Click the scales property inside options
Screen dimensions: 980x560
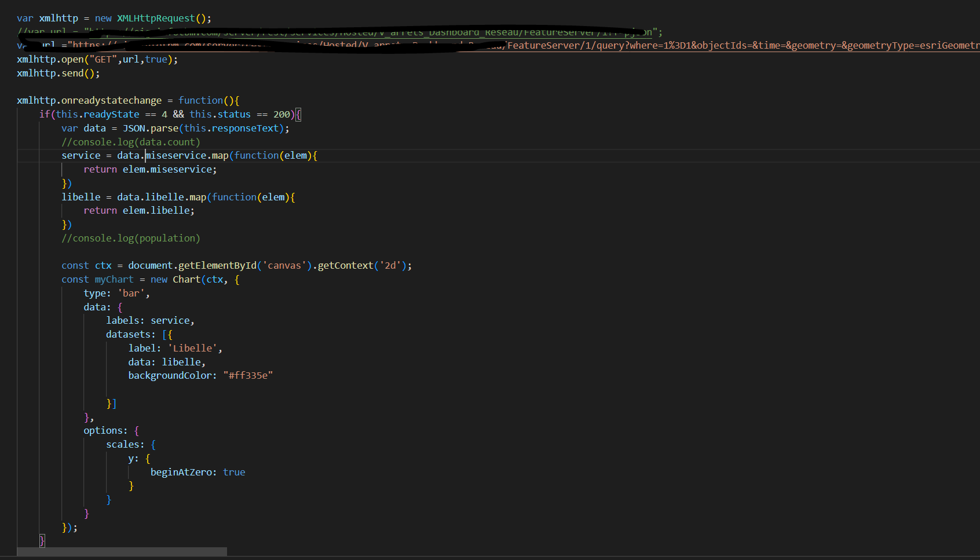click(x=124, y=444)
